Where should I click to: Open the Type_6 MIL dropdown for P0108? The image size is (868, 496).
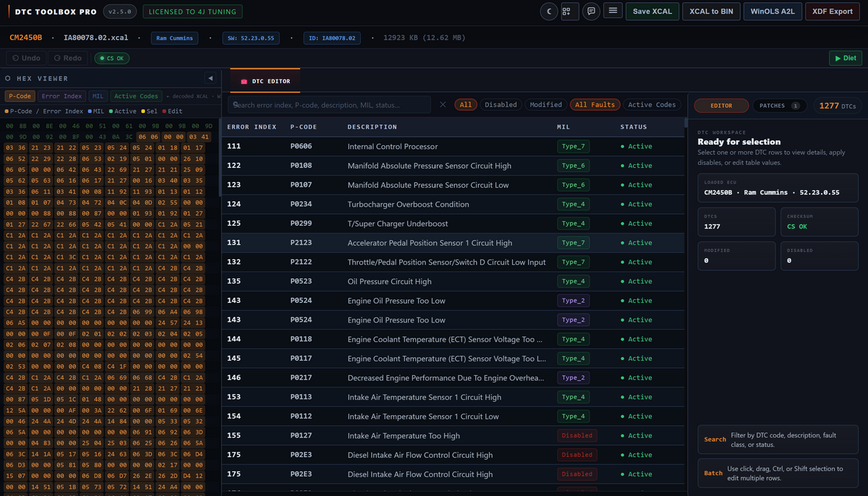[573, 166]
